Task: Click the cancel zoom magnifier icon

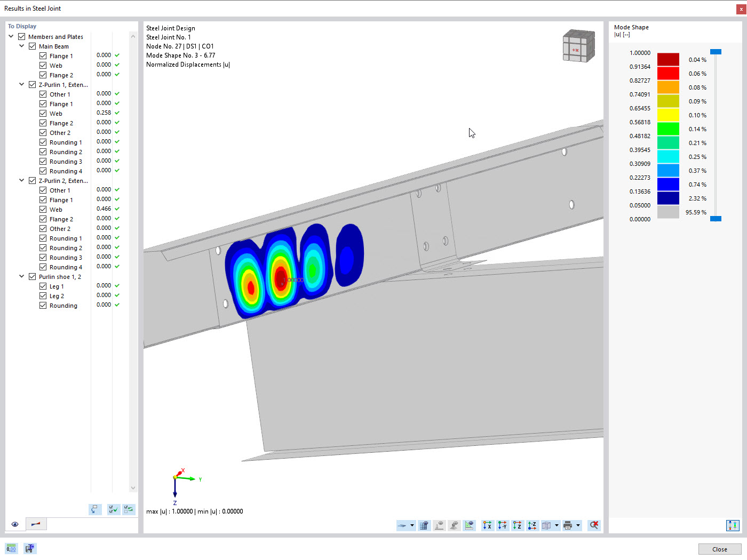Action: click(594, 526)
